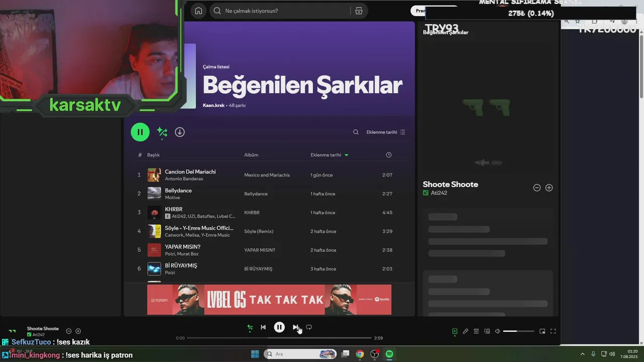
Task: Select the track 'KHRBR'
Action: pos(174,209)
